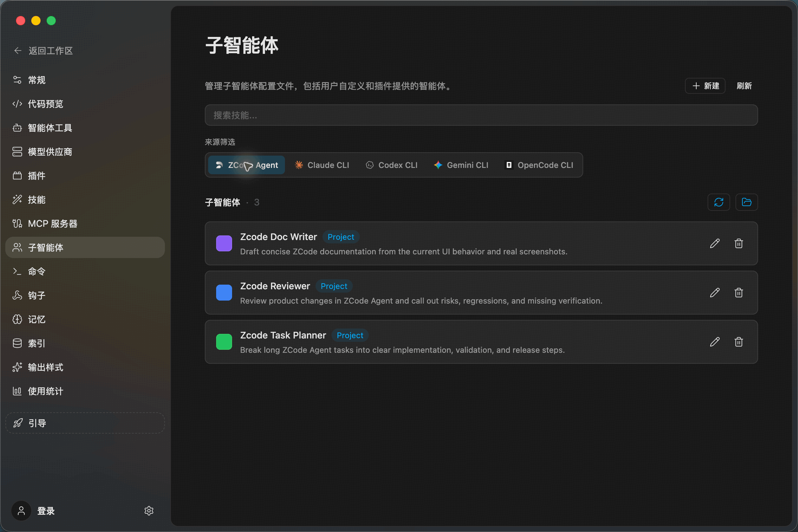This screenshot has height=532, width=798.
Task: Filter by Claude CLI source
Action: 322,165
